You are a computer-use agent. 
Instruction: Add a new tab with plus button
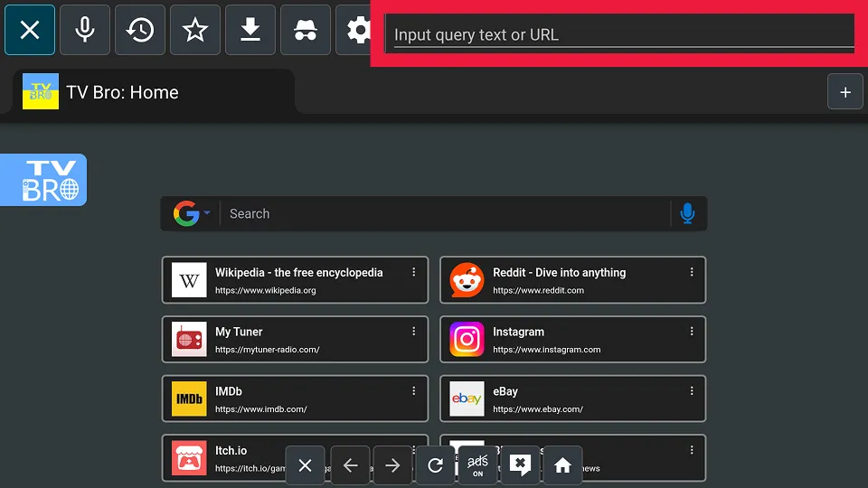coord(844,92)
